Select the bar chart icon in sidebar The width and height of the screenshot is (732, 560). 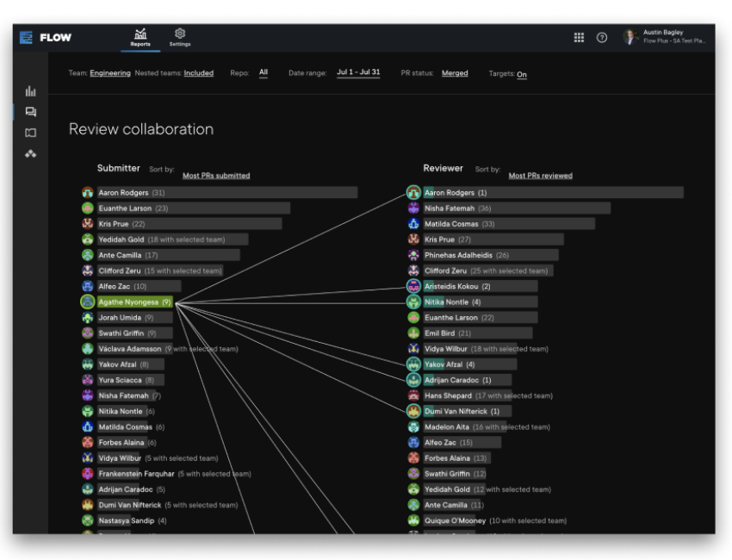pyautogui.click(x=31, y=91)
